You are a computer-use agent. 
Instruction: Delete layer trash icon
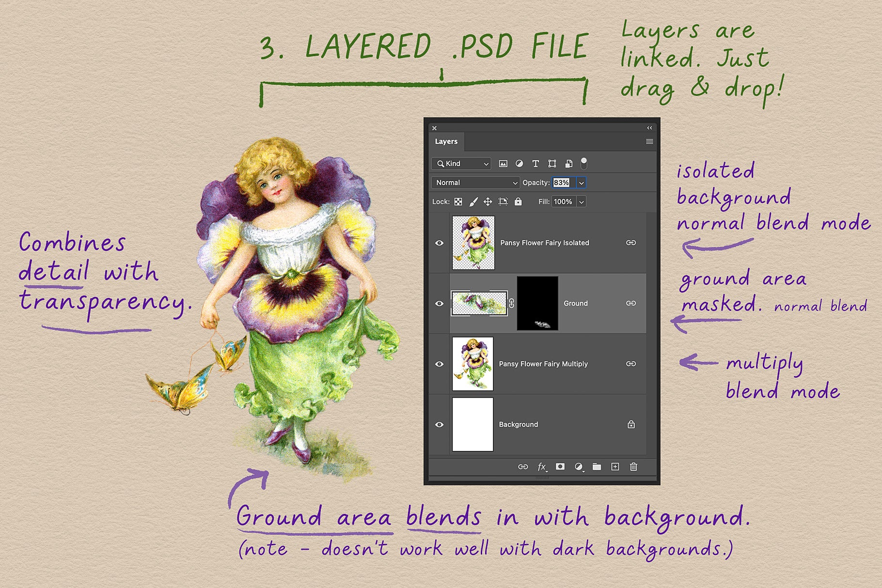click(x=633, y=466)
